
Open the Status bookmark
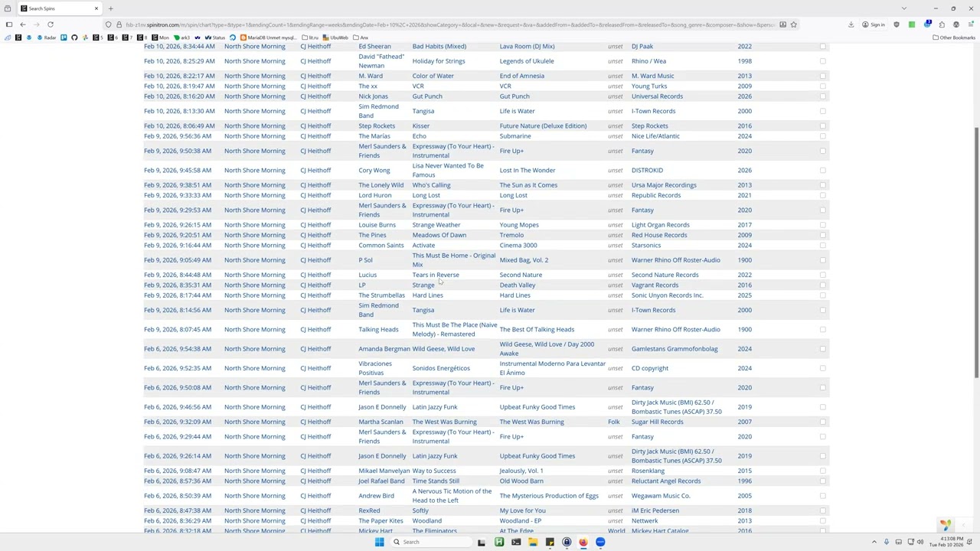pyautogui.click(x=215, y=37)
